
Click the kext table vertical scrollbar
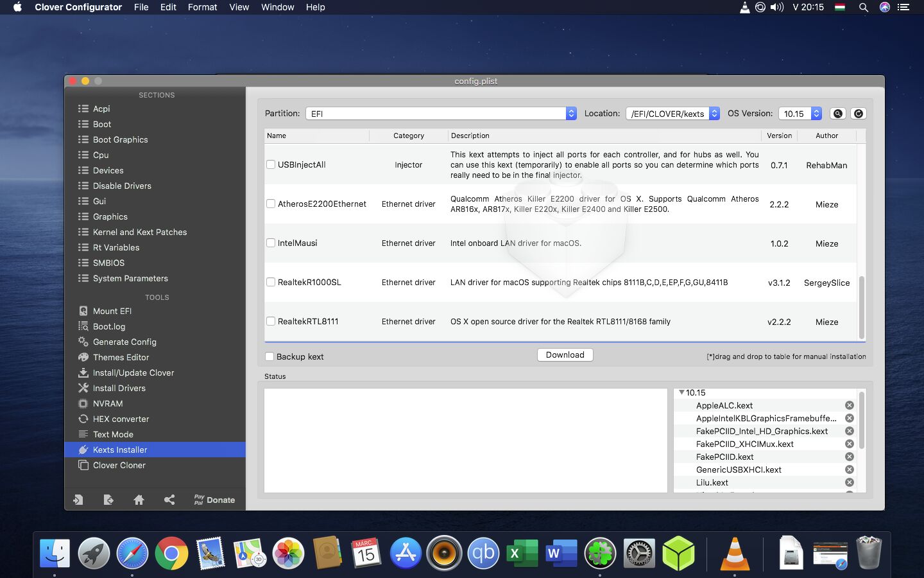click(x=862, y=307)
